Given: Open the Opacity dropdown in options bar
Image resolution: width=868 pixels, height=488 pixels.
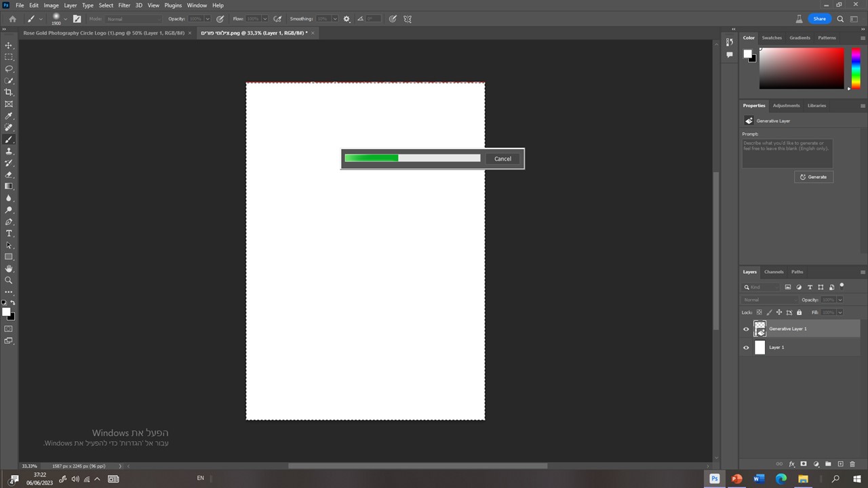Looking at the screenshot, I should 208,19.
